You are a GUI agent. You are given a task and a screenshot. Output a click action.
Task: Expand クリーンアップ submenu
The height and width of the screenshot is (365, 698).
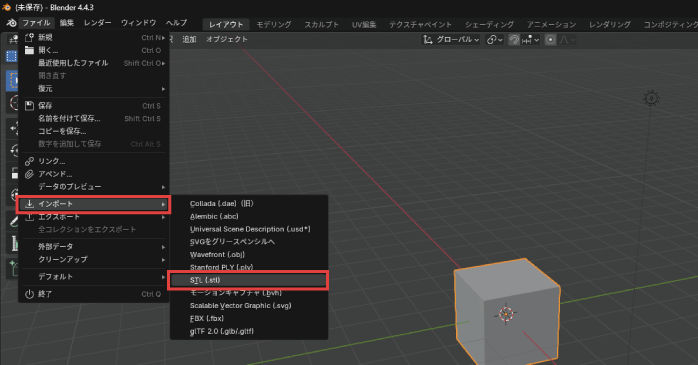[163, 260]
